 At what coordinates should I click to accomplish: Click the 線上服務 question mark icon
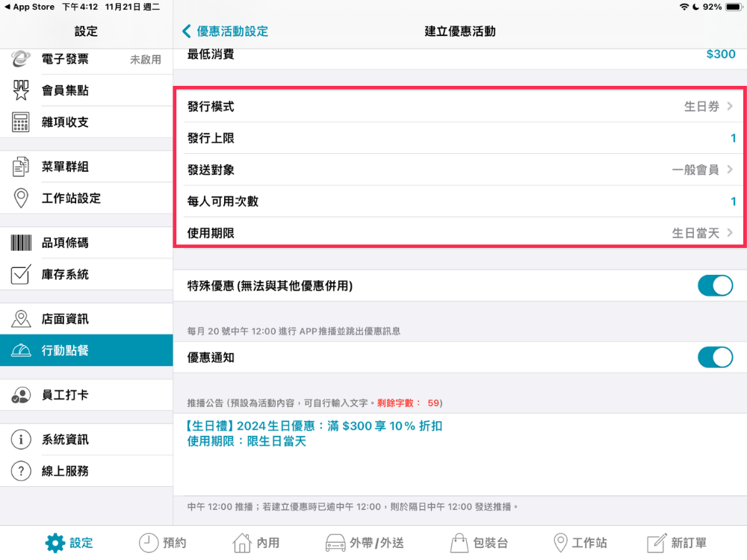click(x=21, y=471)
